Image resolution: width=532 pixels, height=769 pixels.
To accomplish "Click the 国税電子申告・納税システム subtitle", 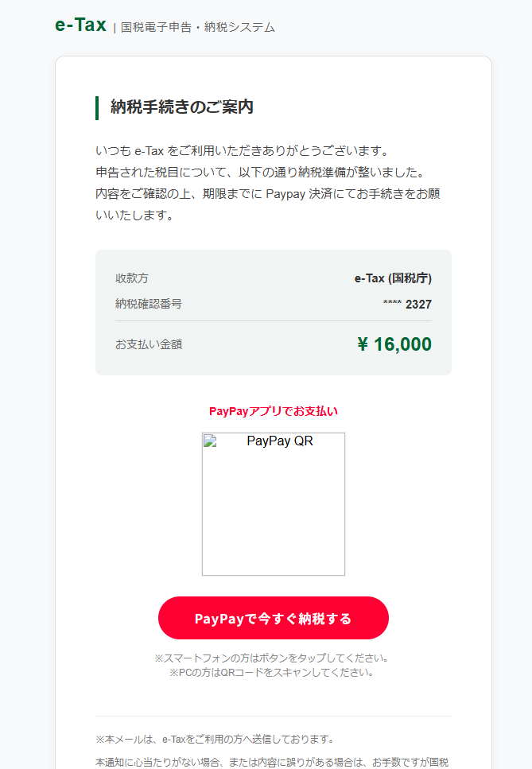I will [198, 27].
